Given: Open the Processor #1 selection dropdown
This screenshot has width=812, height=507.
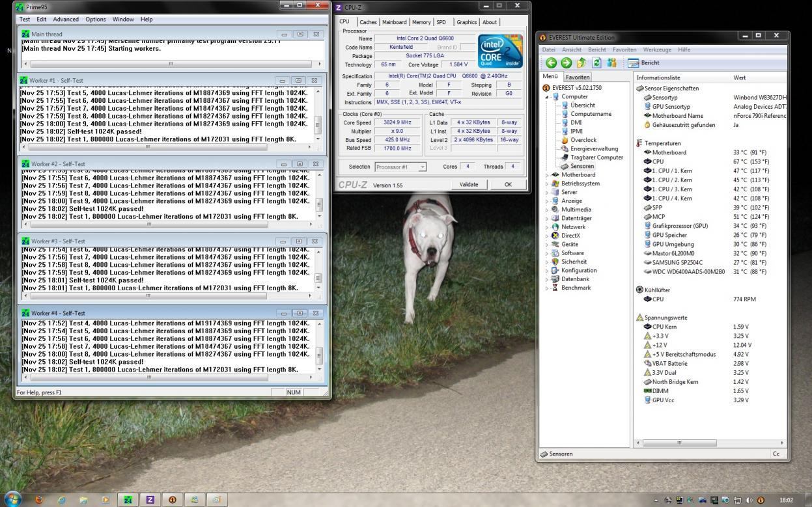Looking at the screenshot, I should click(400, 167).
